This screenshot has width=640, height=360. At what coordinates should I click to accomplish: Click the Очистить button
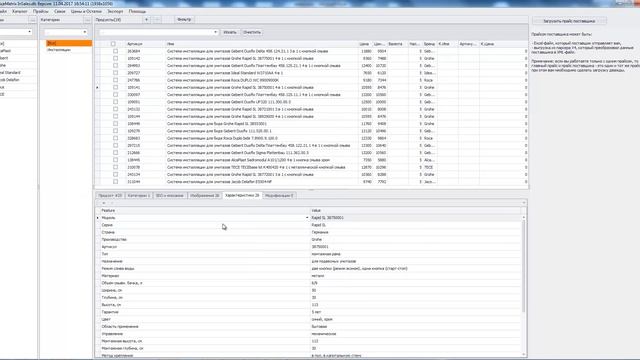(x=252, y=32)
